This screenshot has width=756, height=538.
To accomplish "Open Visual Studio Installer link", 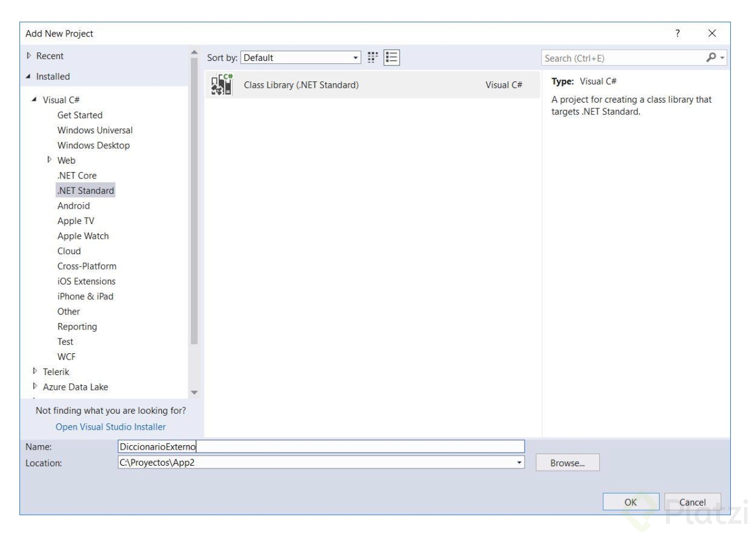I will (x=111, y=427).
